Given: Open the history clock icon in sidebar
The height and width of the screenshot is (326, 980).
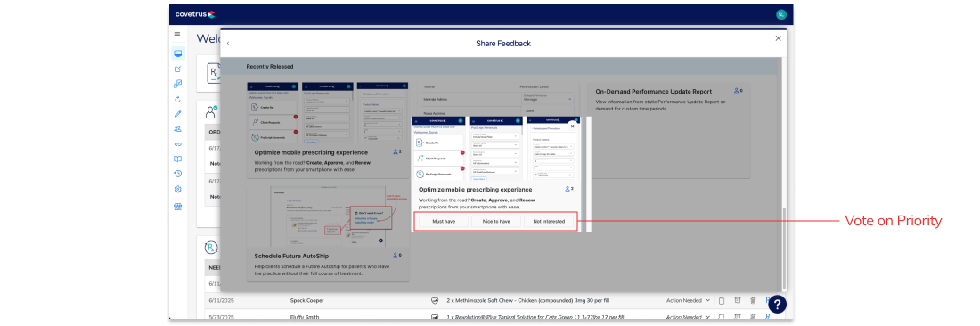Looking at the screenshot, I should pyautogui.click(x=177, y=174).
